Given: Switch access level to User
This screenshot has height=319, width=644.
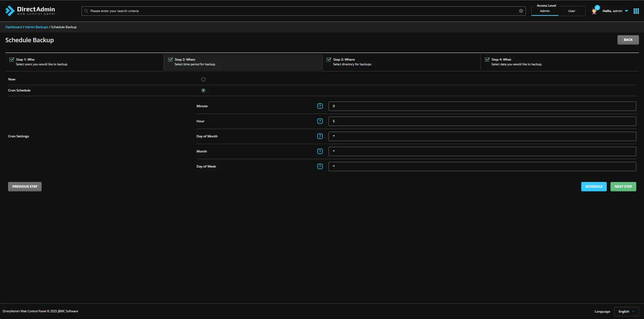Looking at the screenshot, I should 572,11.
